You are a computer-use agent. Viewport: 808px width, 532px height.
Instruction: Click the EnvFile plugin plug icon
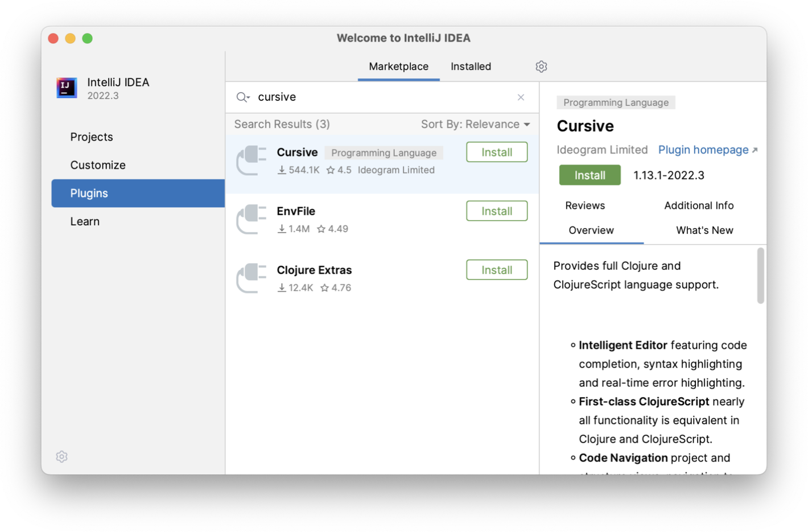pos(252,219)
